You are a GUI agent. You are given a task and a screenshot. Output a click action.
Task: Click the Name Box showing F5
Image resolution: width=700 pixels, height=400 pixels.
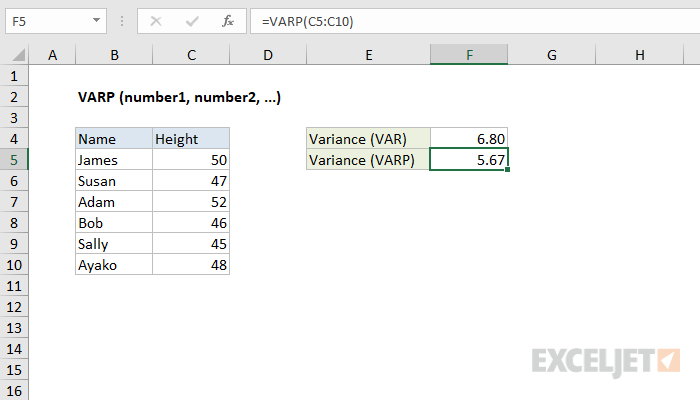(x=56, y=21)
